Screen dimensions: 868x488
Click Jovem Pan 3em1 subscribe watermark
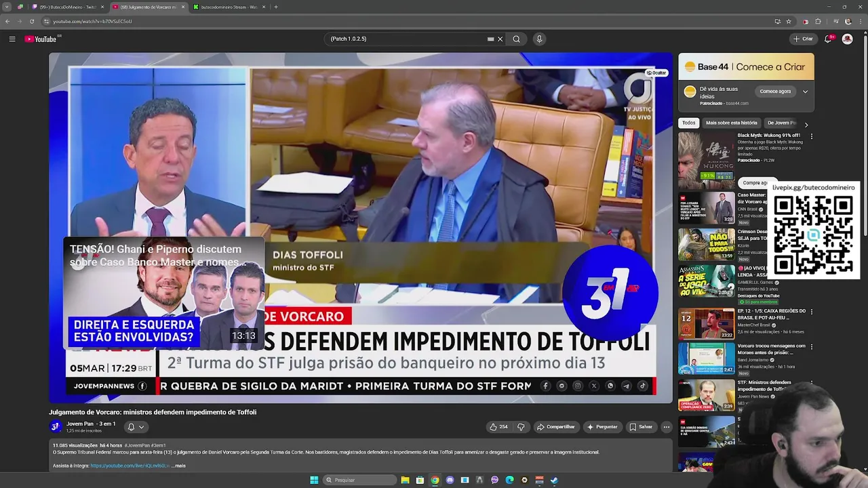pos(610,293)
